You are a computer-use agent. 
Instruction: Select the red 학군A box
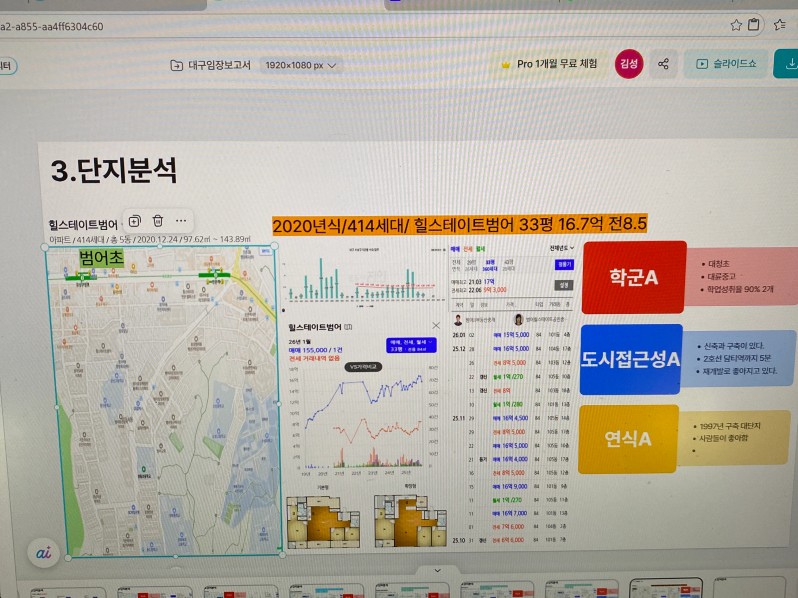coord(633,276)
